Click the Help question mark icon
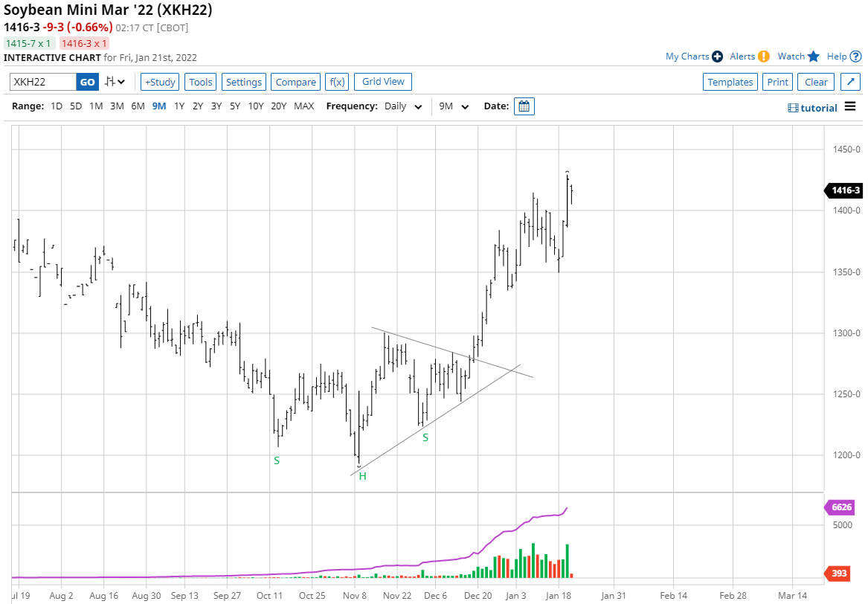The height and width of the screenshot is (604, 868). [856, 57]
